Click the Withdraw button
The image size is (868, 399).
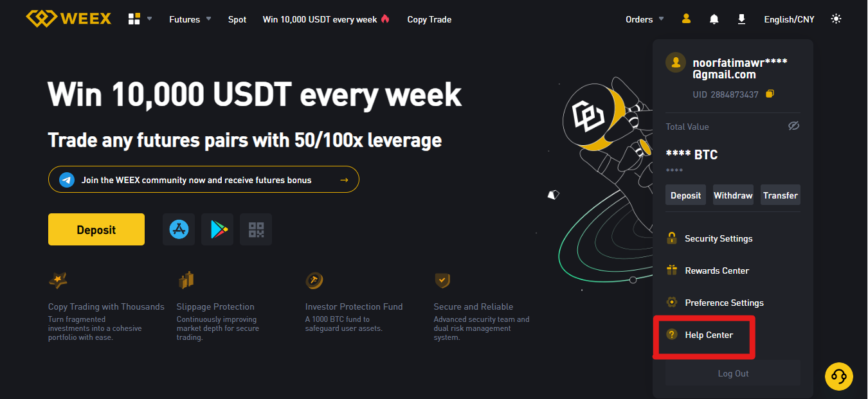[733, 195]
